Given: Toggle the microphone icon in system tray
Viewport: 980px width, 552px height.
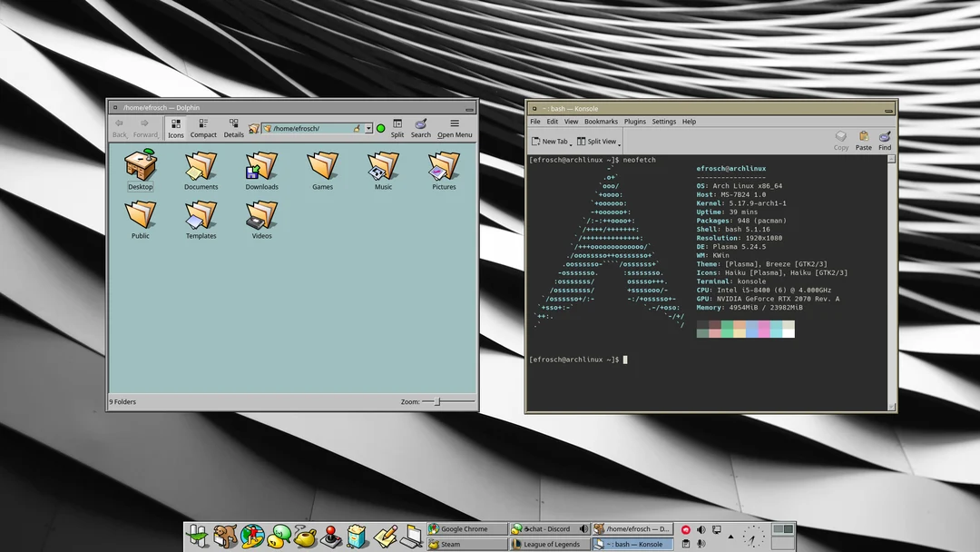Looking at the screenshot, I should [701, 543].
